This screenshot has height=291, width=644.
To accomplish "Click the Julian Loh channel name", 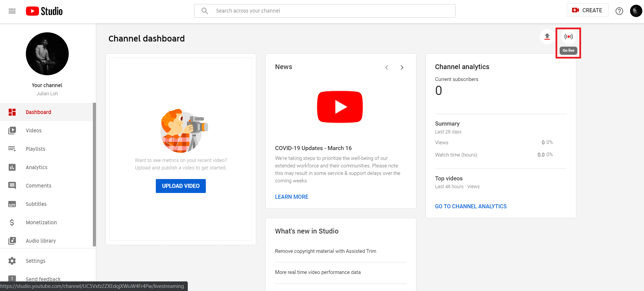I will coord(47,94).
